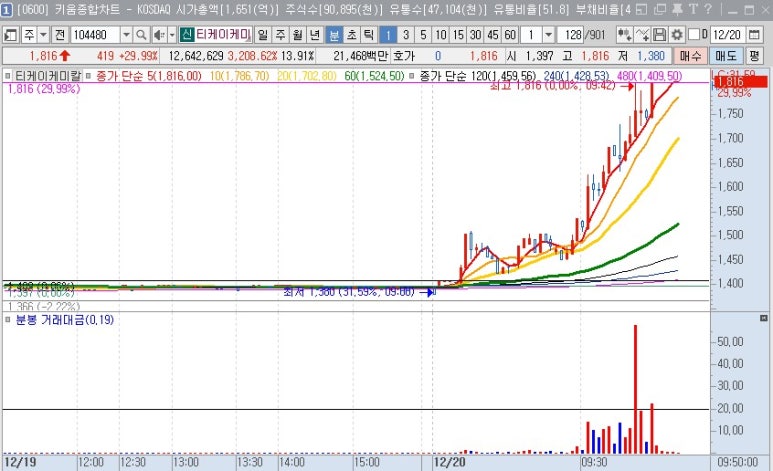Click the stock name field 티케이케미
The width and height of the screenshot is (773, 471).
tap(223, 35)
